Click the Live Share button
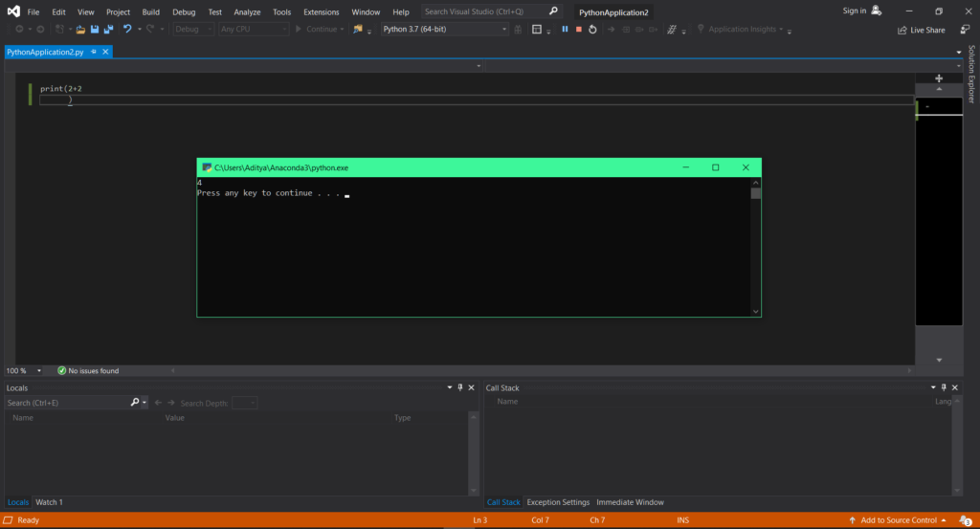The height and width of the screenshot is (529, 980). (922, 30)
